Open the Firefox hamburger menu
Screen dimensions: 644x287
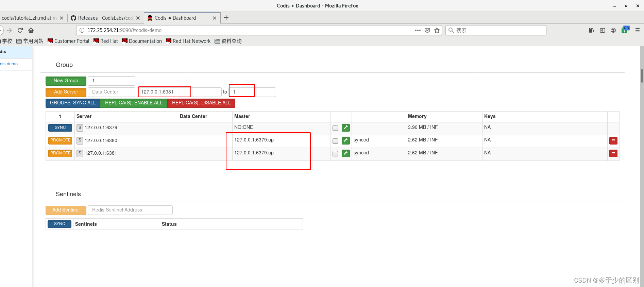(638, 30)
